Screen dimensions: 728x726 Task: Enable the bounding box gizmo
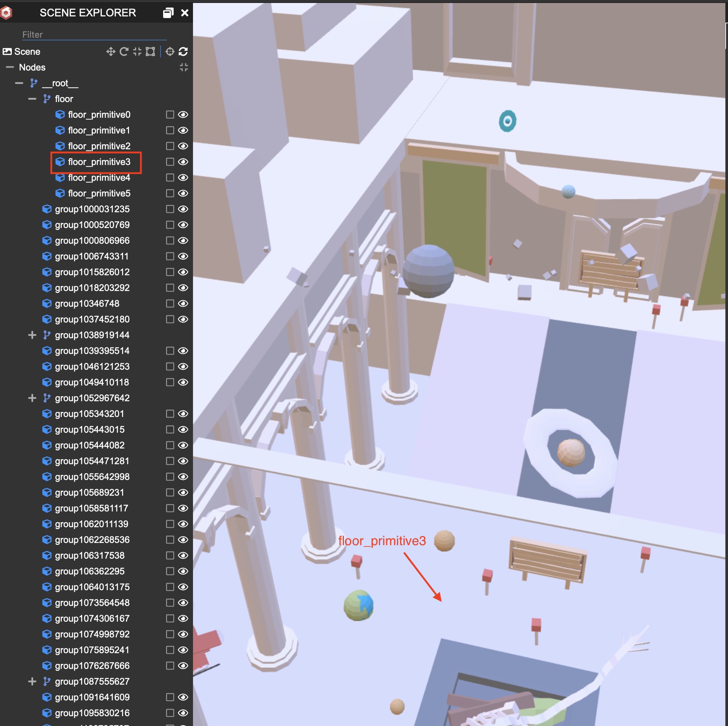[x=150, y=52]
